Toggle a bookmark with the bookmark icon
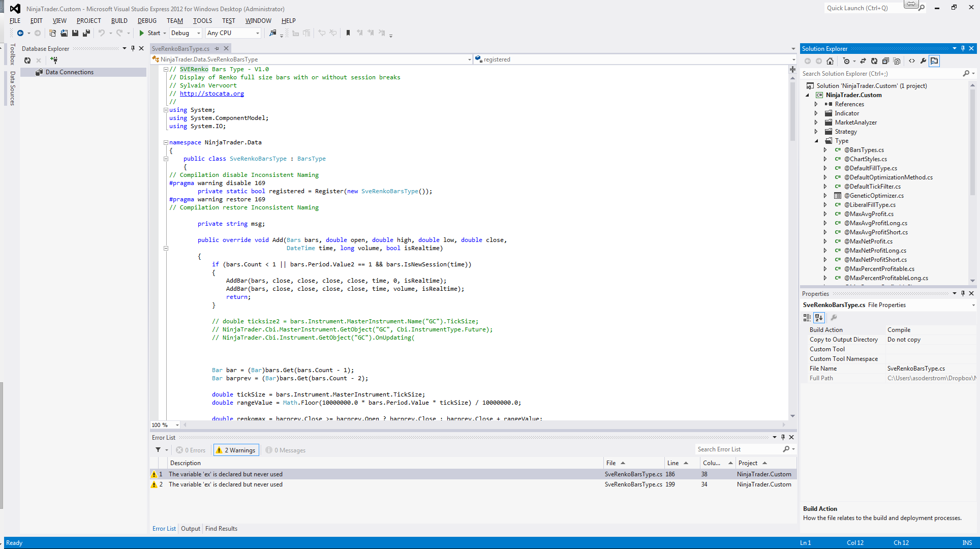Viewport: 980px width, 549px height. coord(348,33)
